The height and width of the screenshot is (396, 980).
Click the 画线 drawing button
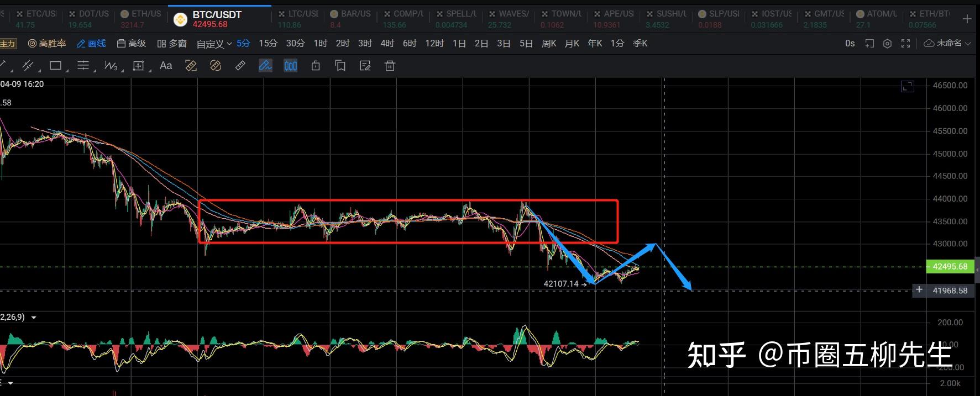coord(91,43)
